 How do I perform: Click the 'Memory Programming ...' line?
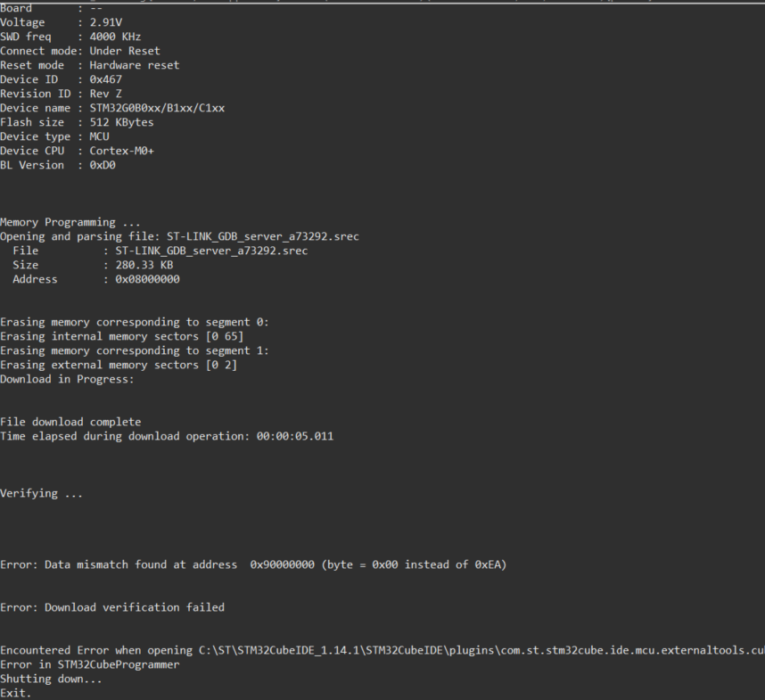coord(70,222)
